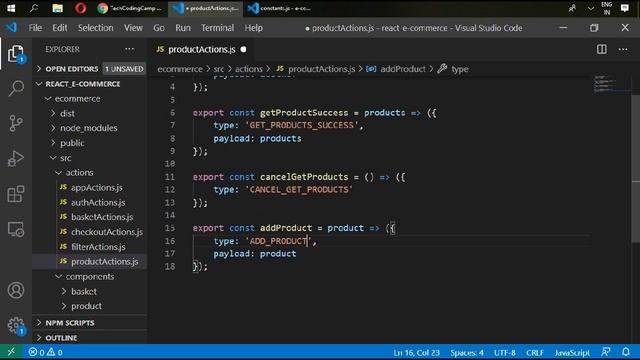
Task: Open the Edit menu
Action: (x=60, y=28)
